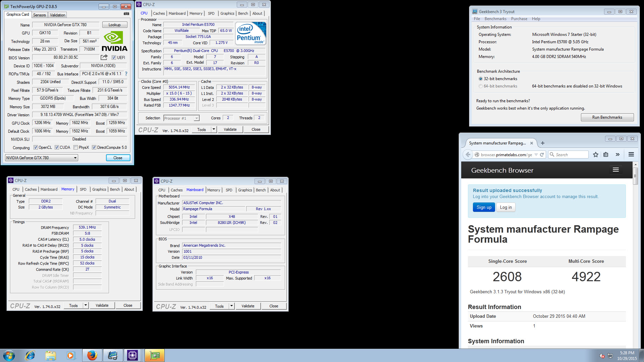Close the System manufacturer Rampage tab
Screen dimensions: 644x362
[532, 143]
